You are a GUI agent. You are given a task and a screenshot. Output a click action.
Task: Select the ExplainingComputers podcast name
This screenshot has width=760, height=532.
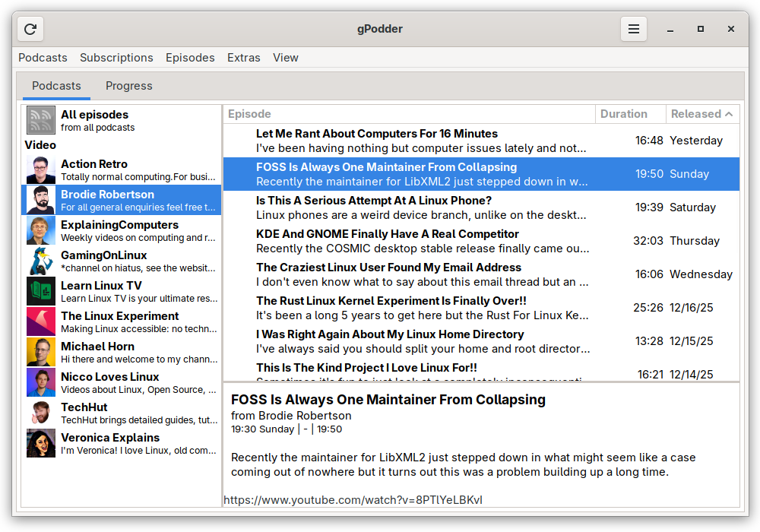[x=120, y=225]
